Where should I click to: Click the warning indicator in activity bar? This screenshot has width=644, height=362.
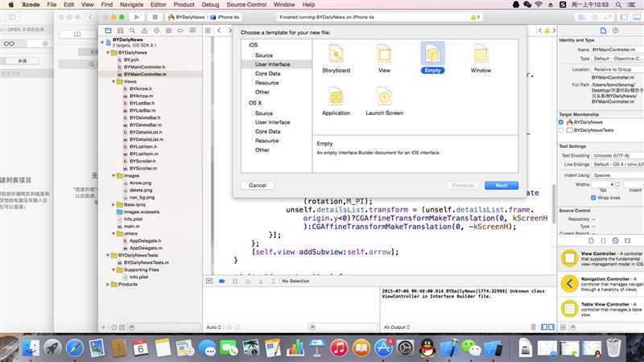tap(475, 17)
